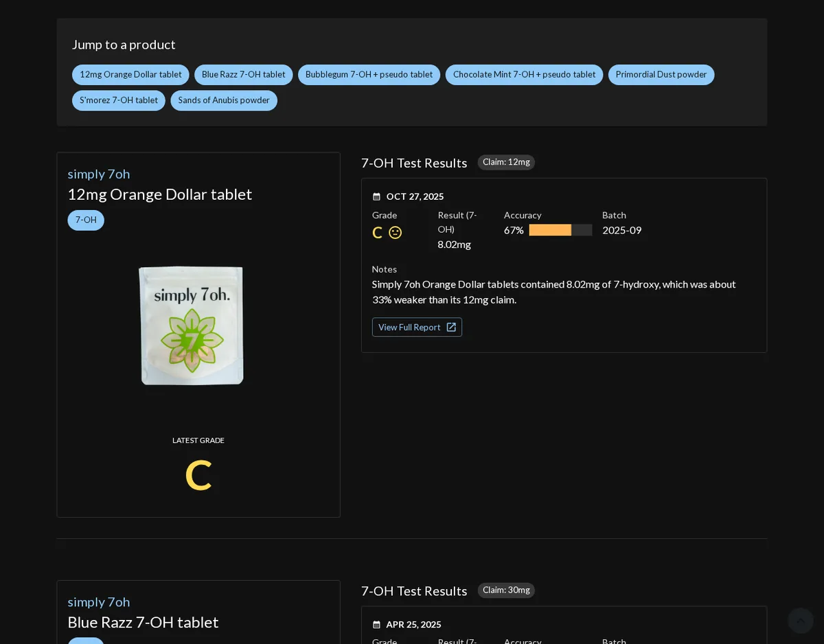Screen dimensions: 824x644
Task: Jump to 12mg Orange Dollar tablet chip
Action: click(130, 75)
